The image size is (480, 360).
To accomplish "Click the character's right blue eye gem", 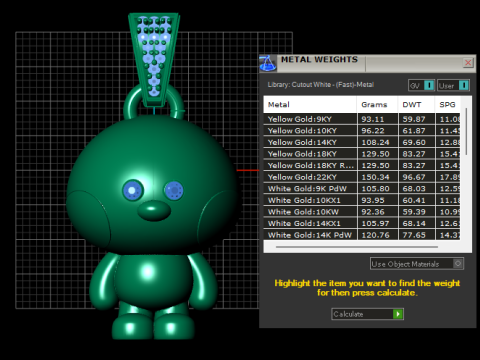I will click(x=174, y=191).
